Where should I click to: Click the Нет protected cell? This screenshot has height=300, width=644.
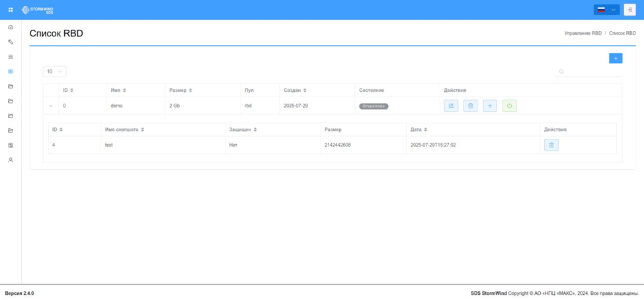[272, 145]
